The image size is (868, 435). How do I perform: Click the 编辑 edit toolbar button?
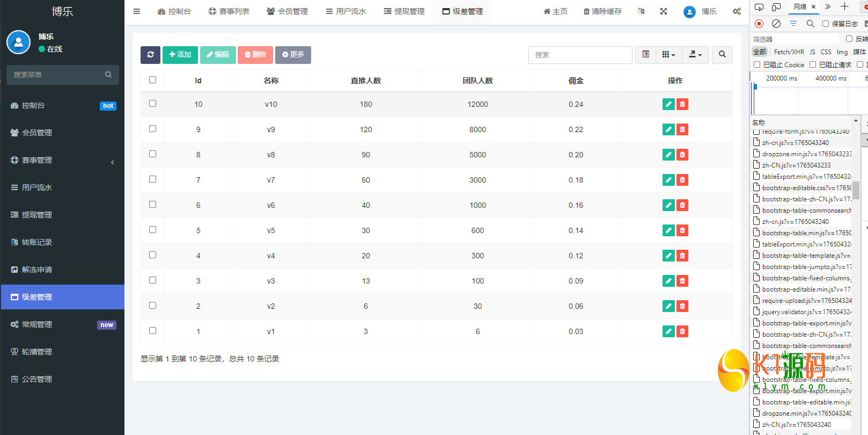218,55
